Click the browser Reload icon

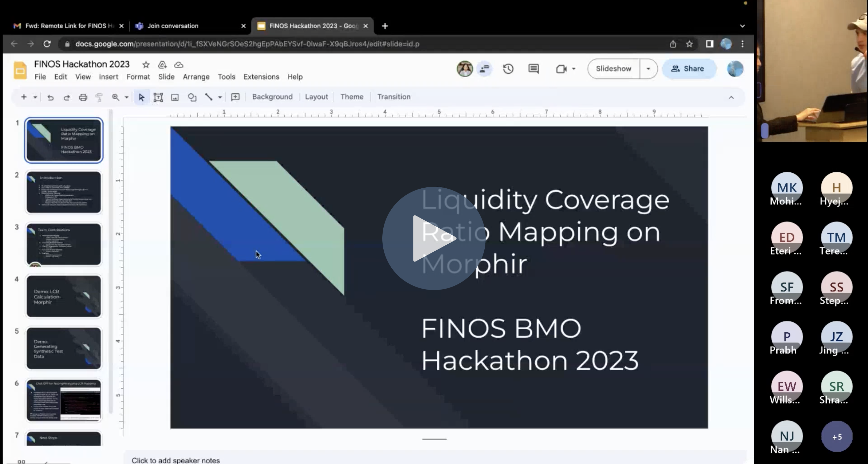47,44
